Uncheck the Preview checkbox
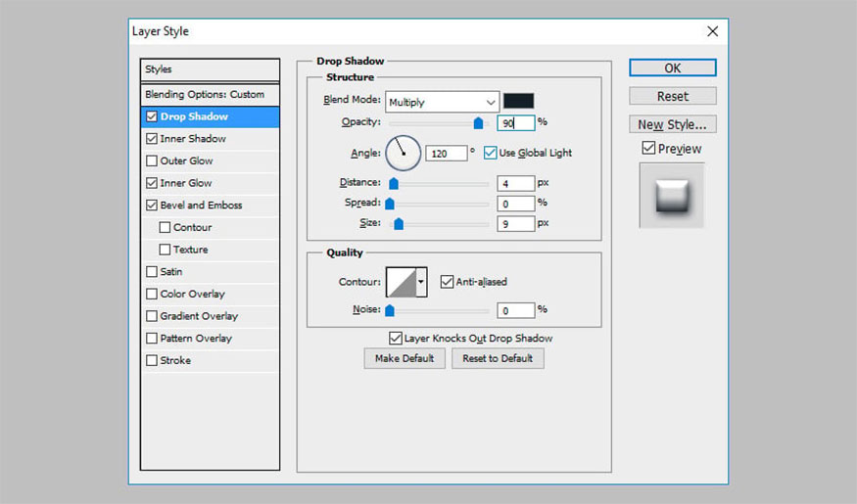Screen dimensions: 857x504 (648, 149)
